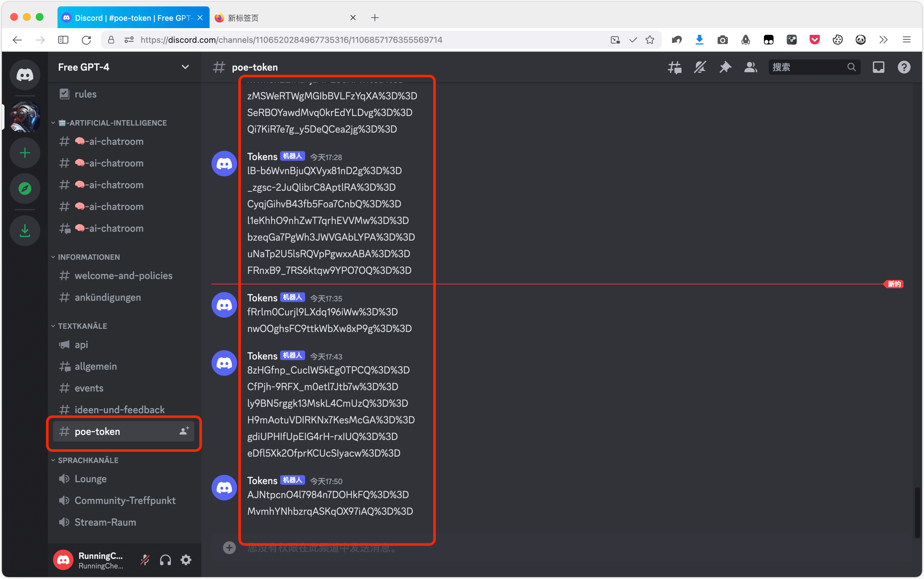This screenshot has width=924, height=579.
Task: Open user settings gear icon
Action: (186, 560)
